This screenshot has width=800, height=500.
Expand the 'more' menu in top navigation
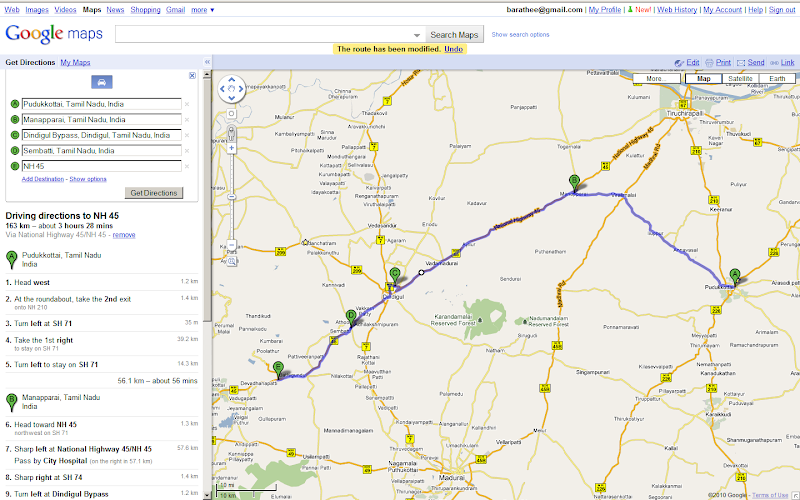coord(203,10)
